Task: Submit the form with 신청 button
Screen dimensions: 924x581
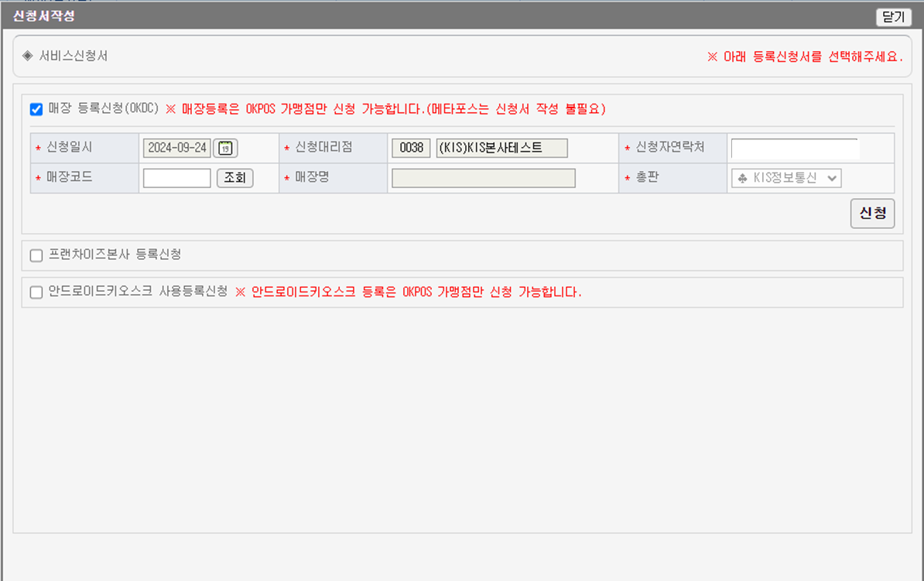Action: 872,214
